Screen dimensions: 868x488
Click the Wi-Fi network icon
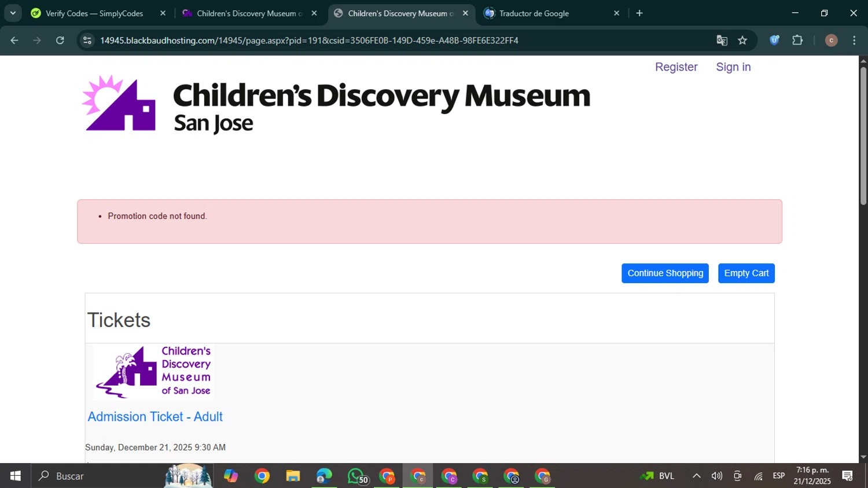758,476
